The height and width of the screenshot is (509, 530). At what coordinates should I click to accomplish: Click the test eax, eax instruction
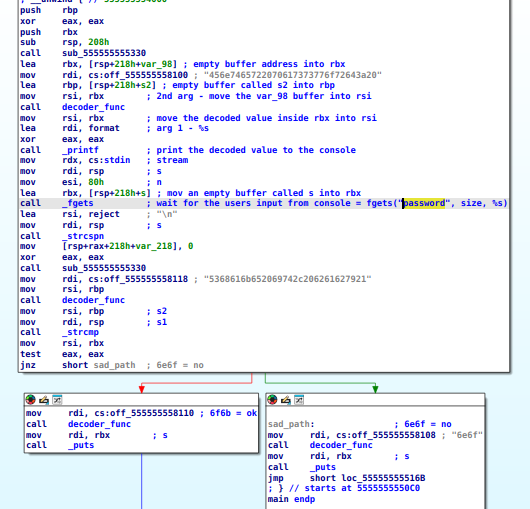point(62,354)
